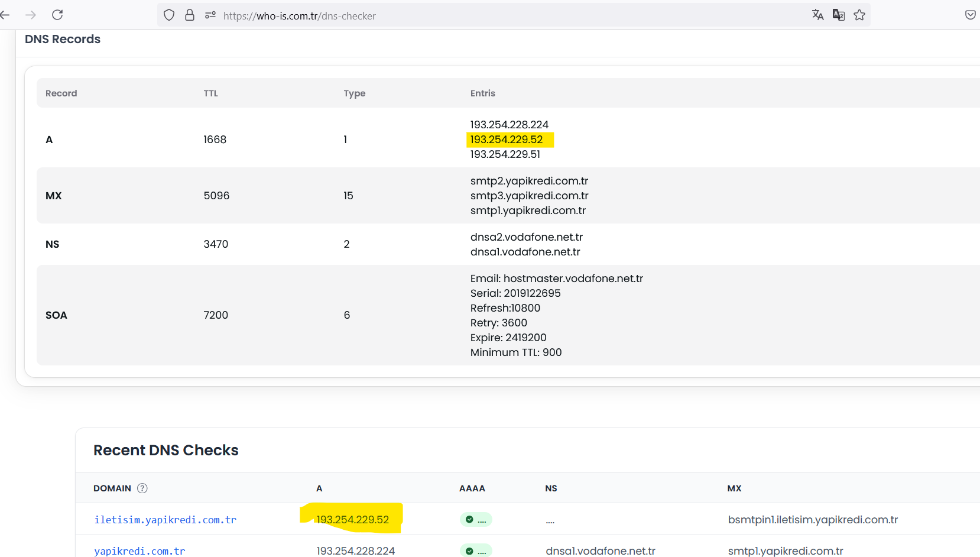Image resolution: width=980 pixels, height=557 pixels.
Task: Click the A record entry 193.254.229.51
Action: (x=505, y=154)
